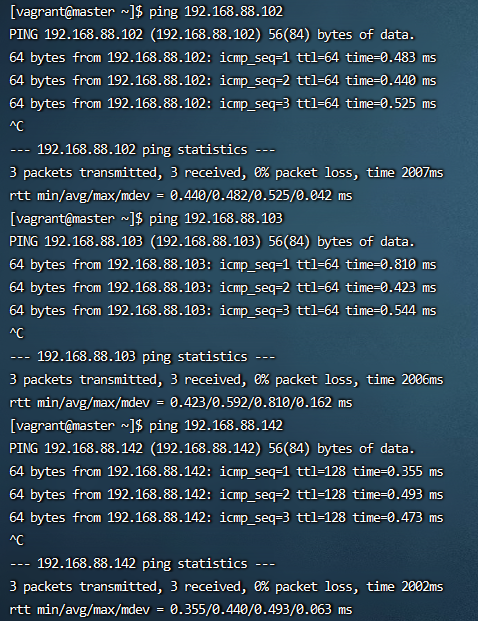Viewport: 478px width, 621px height.
Task: Click the ttl=128 time=0.493 ms line
Action: click(226, 495)
